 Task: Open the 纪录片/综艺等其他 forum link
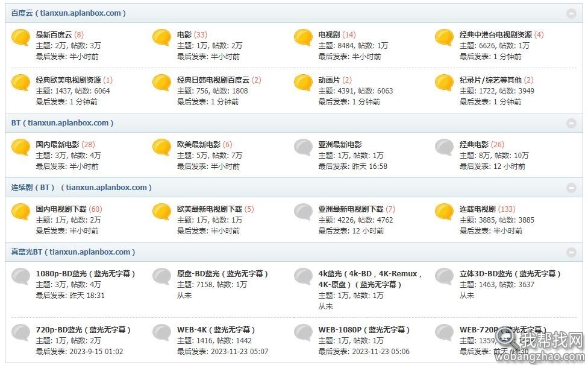point(491,80)
